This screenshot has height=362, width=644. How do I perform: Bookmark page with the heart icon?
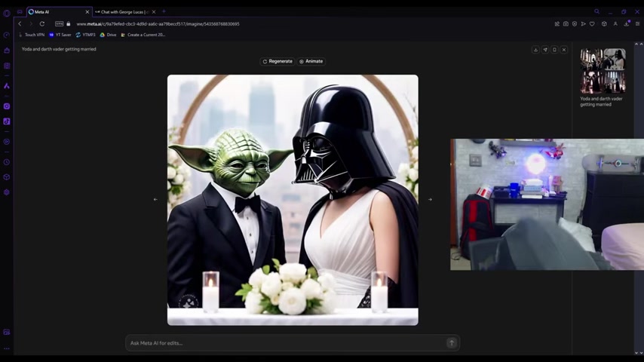pyautogui.click(x=592, y=24)
